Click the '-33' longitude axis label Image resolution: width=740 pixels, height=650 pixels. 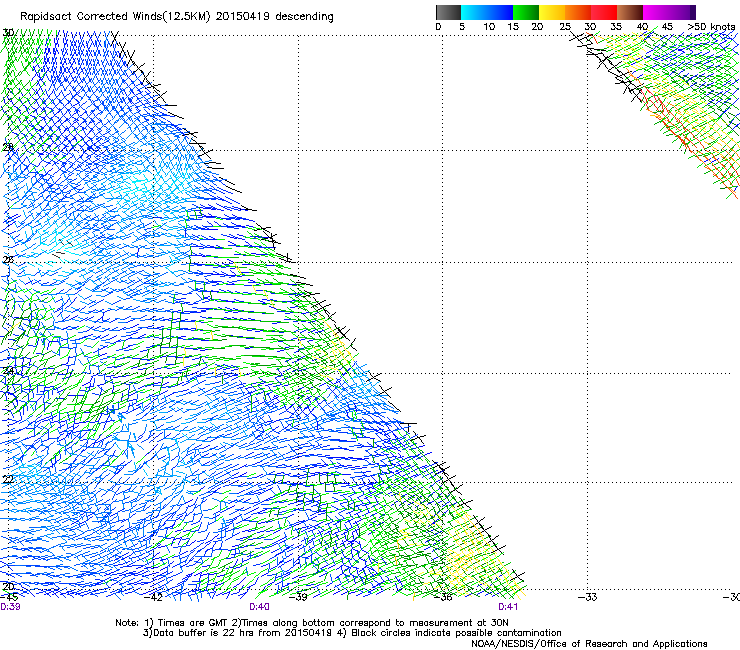588,597
